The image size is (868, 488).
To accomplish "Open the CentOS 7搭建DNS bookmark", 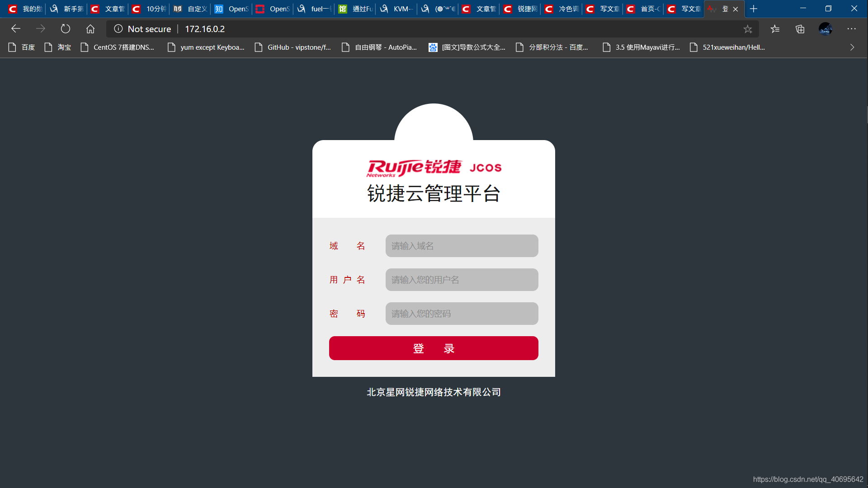I will (118, 47).
